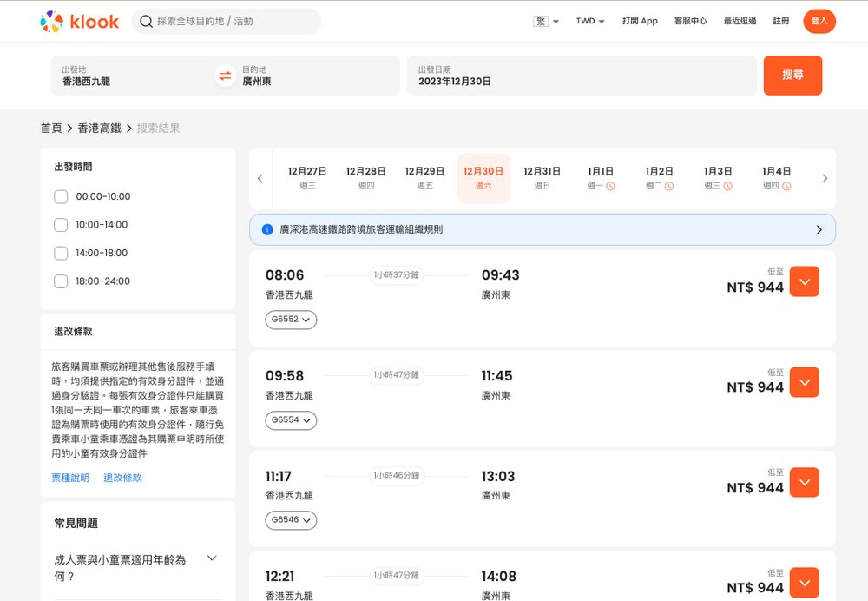Click 首頁 in the breadcrumb
The width and height of the screenshot is (868, 601).
50,127
